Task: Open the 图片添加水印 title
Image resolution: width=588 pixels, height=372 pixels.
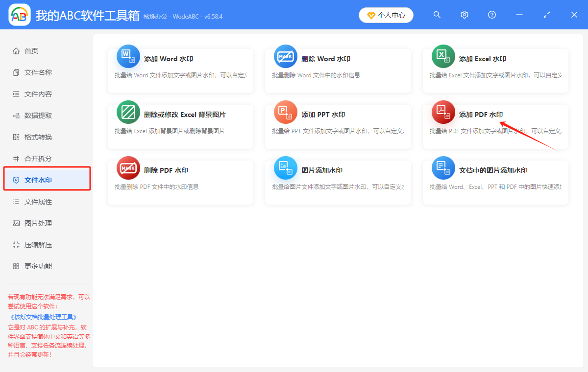Action: (x=322, y=170)
